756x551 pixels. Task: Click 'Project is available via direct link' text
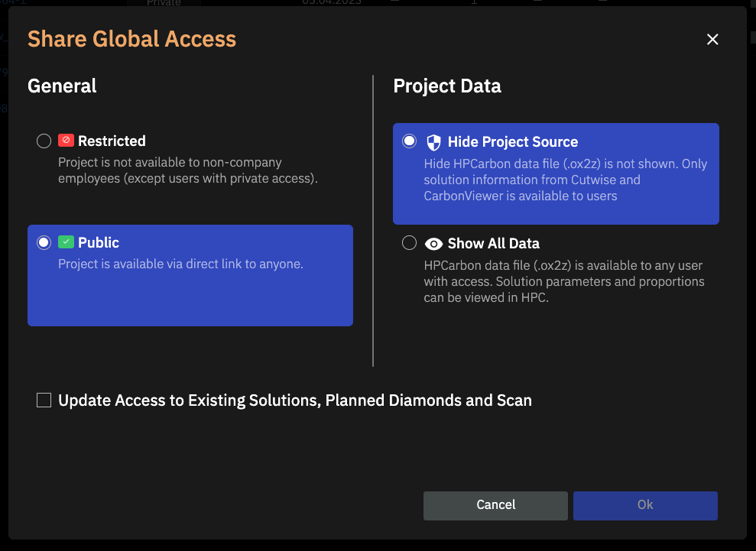(x=181, y=264)
